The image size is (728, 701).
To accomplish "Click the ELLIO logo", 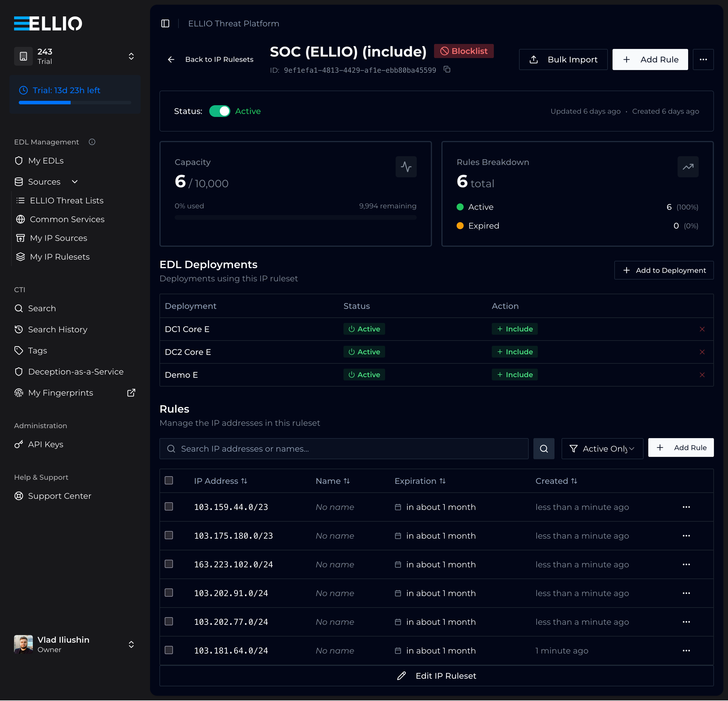I will point(48,23).
